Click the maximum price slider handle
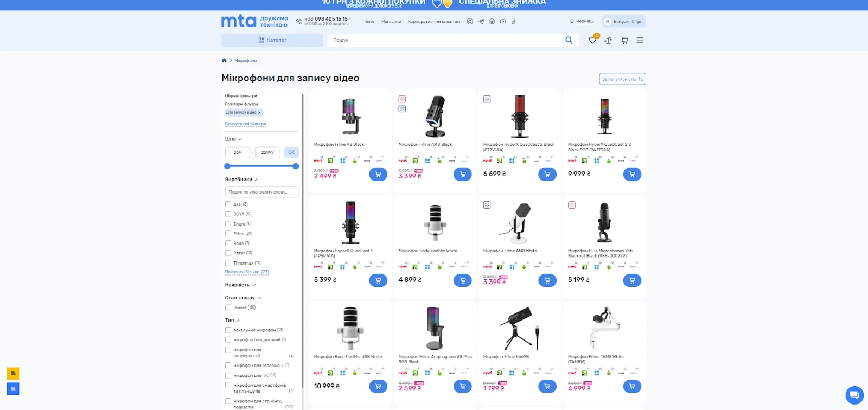Screen dimensions: 868x410 296,166
